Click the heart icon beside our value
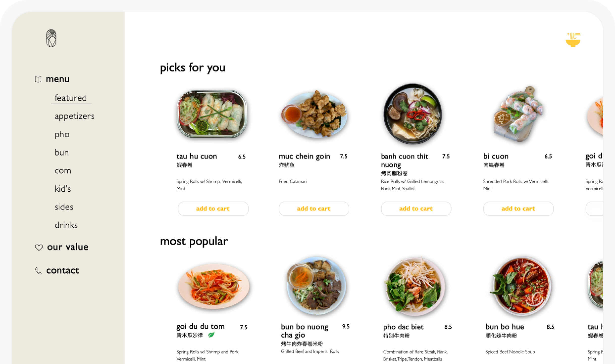 point(39,247)
